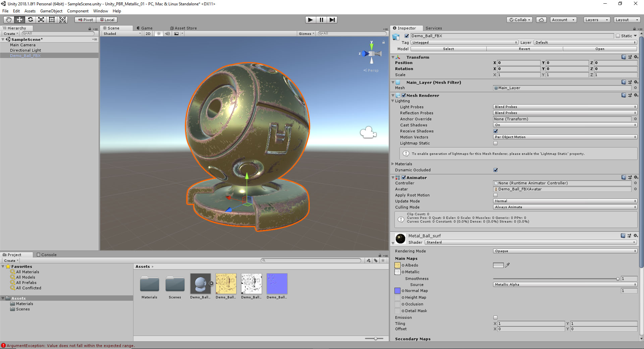Click the Step frame button
The height and width of the screenshot is (349, 644).
[x=332, y=20]
